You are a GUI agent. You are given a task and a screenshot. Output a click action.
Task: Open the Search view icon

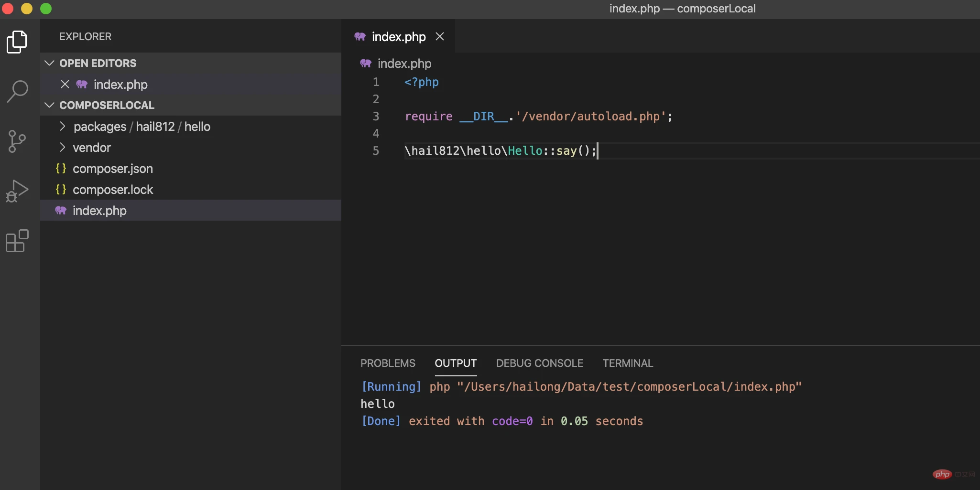(x=17, y=91)
